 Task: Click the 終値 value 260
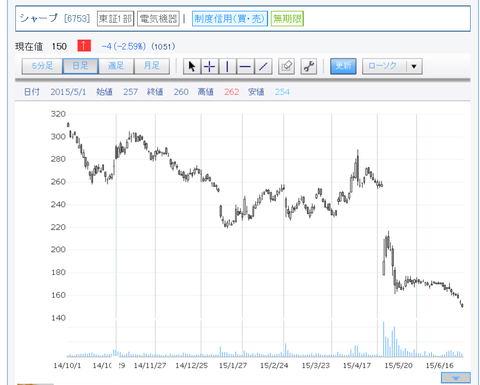[181, 92]
